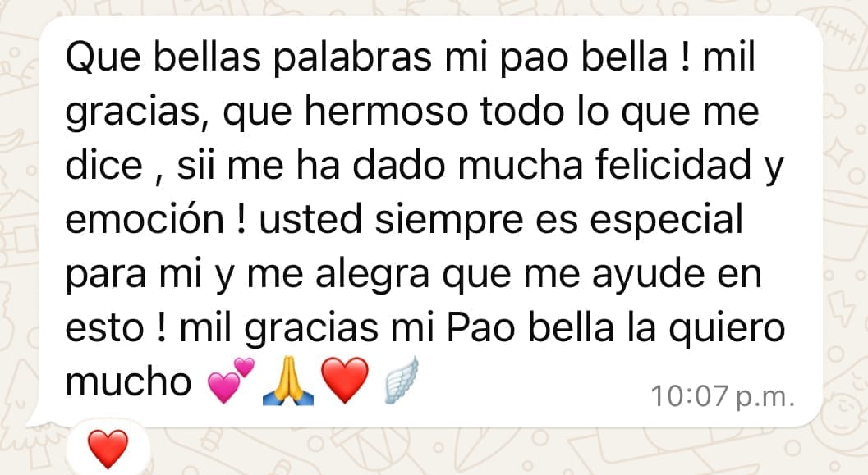Tap the capitalized "Pao" in the sixth line
Image resolution: width=868 pixels, height=475 pixels.
click(480, 327)
